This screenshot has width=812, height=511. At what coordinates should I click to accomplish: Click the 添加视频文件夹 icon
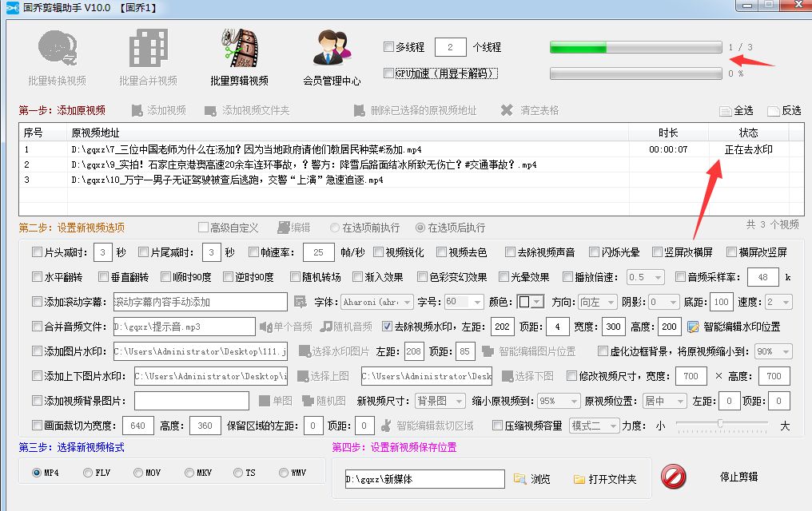pyautogui.click(x=210, y=111)
